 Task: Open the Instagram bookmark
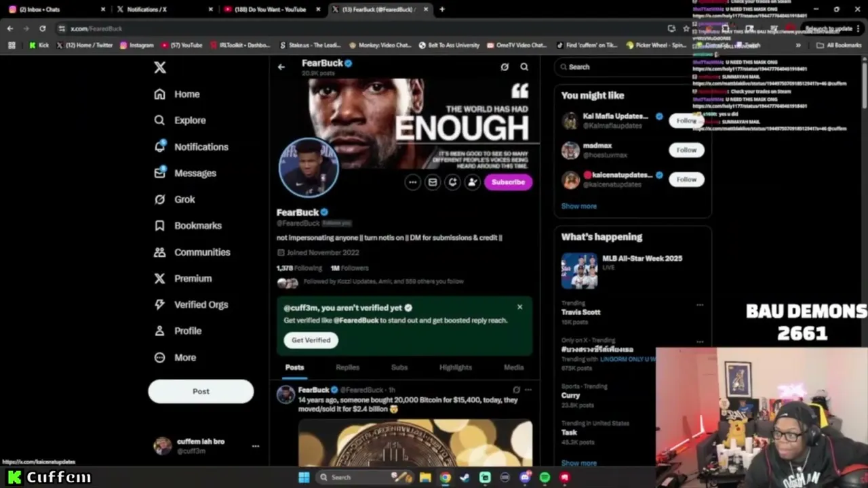click(x=136, y=45)
